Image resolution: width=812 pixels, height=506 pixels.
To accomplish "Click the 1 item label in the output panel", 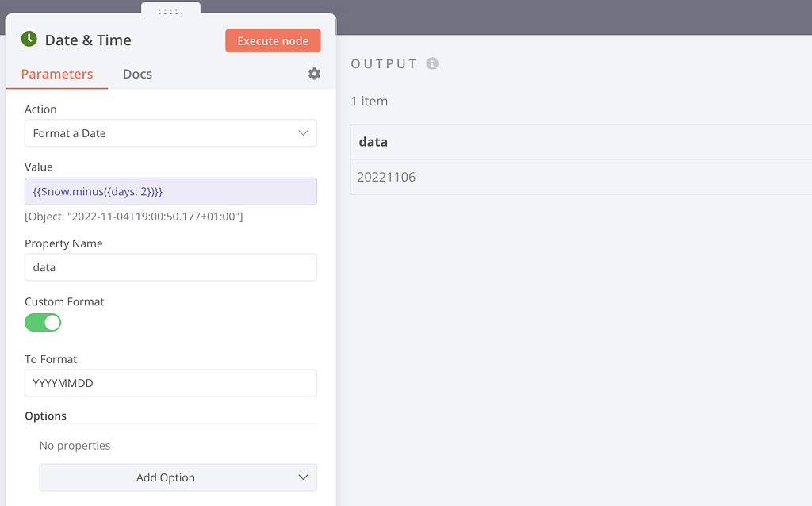I will [370, 101].
